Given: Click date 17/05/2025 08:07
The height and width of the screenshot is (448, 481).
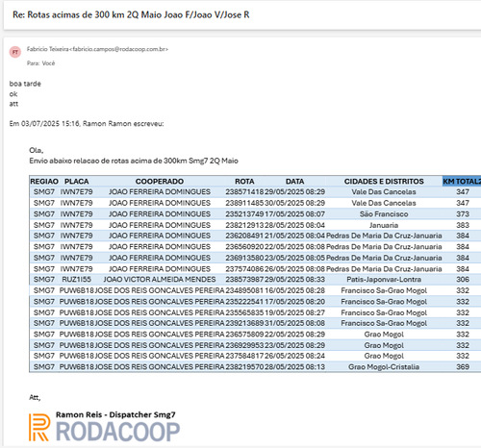Looking at the screenshot, I should pyautogui.click(x=294, y=214).
